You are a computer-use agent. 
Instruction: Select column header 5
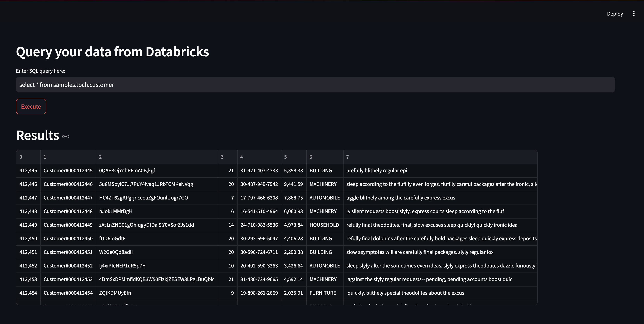click(x=294, y=157)
